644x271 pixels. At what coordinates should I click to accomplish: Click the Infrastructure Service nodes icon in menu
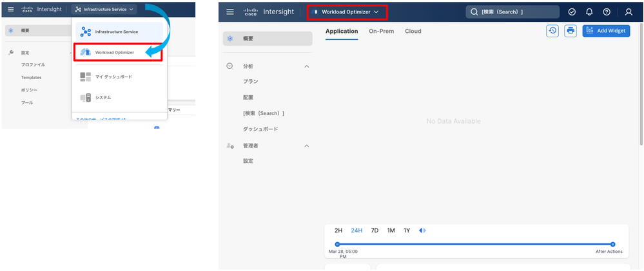click(86, 32)
